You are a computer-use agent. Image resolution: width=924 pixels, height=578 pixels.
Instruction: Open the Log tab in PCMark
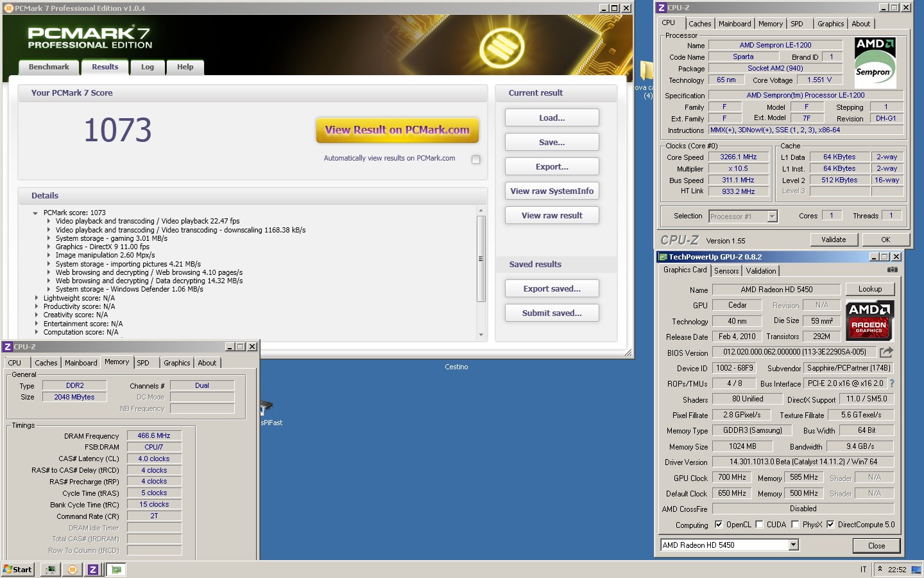tap(148, 67)
